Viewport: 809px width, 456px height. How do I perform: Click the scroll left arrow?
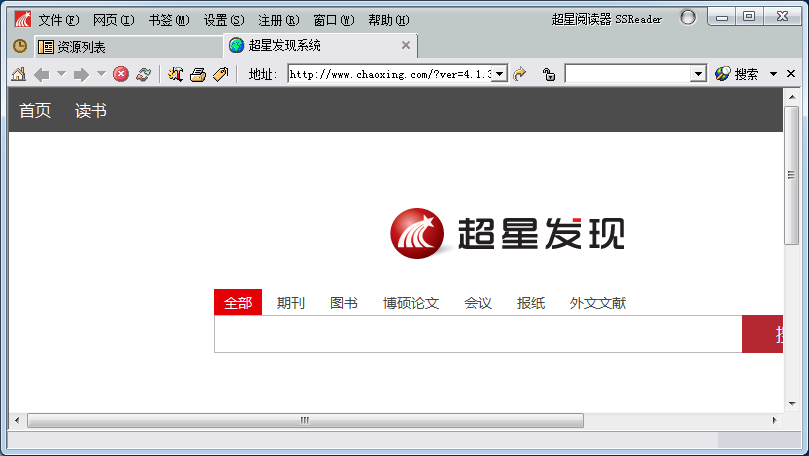click(x=17, y=420)
